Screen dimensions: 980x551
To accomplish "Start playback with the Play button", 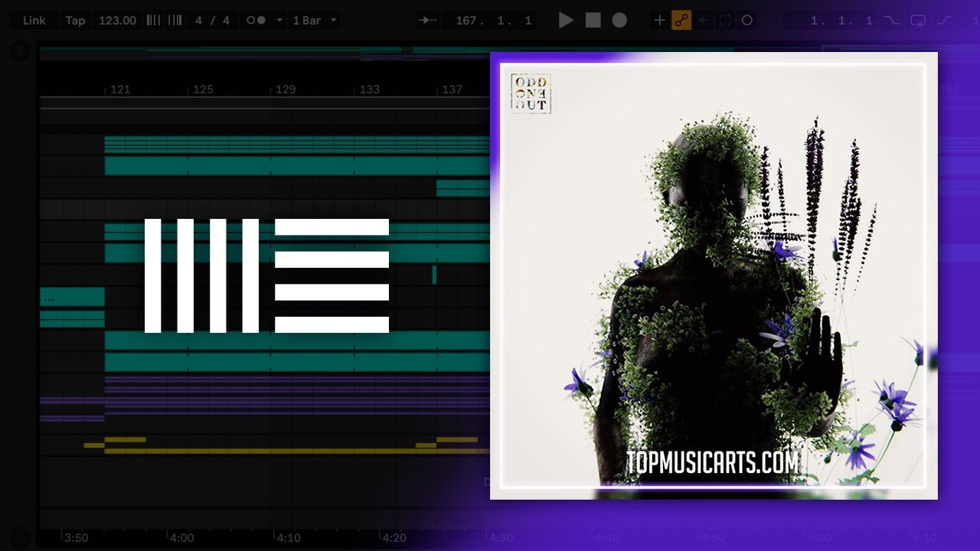I will pyautogui.click(x=566, y=21).
